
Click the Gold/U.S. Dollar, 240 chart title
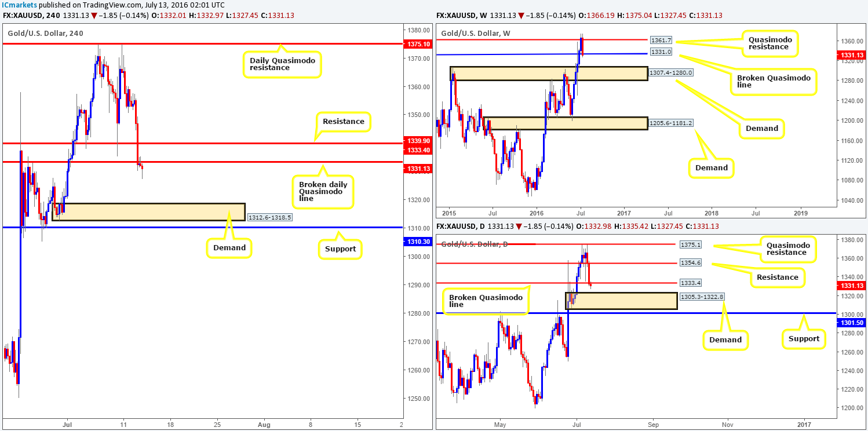pos(45,34)
